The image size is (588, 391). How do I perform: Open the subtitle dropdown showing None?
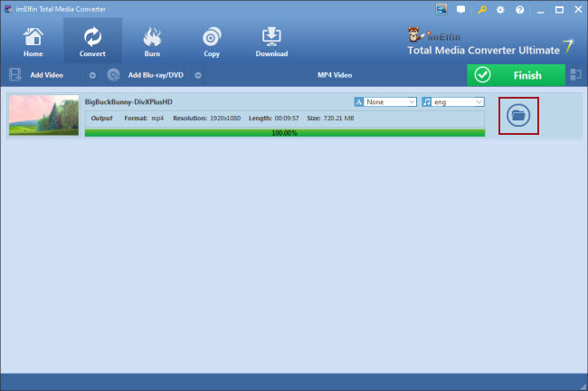pos(385,101)
